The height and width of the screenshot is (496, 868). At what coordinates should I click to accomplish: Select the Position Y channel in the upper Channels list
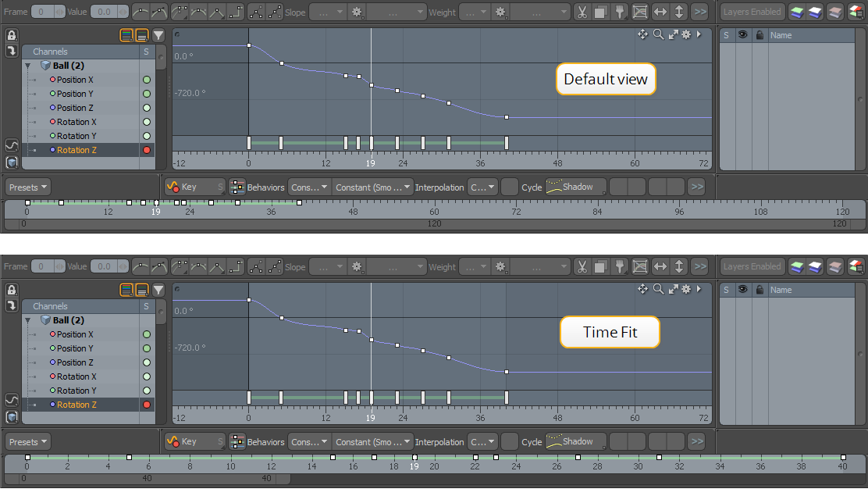click(75, 94)
